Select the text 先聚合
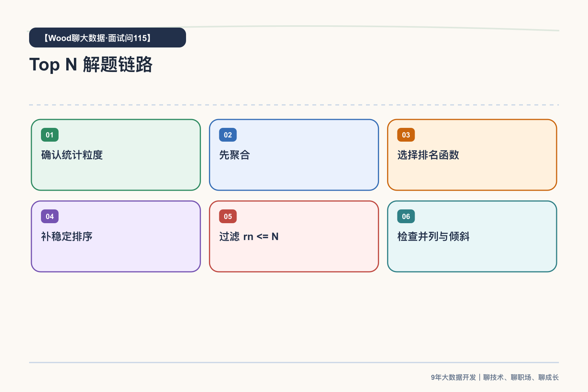 tap(235, 155)
